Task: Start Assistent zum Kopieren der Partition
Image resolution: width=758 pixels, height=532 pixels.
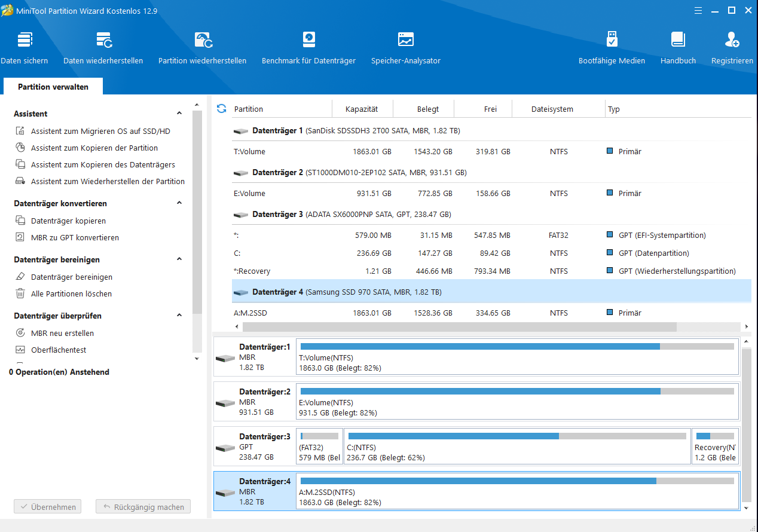Action: (x=94, y=148)
